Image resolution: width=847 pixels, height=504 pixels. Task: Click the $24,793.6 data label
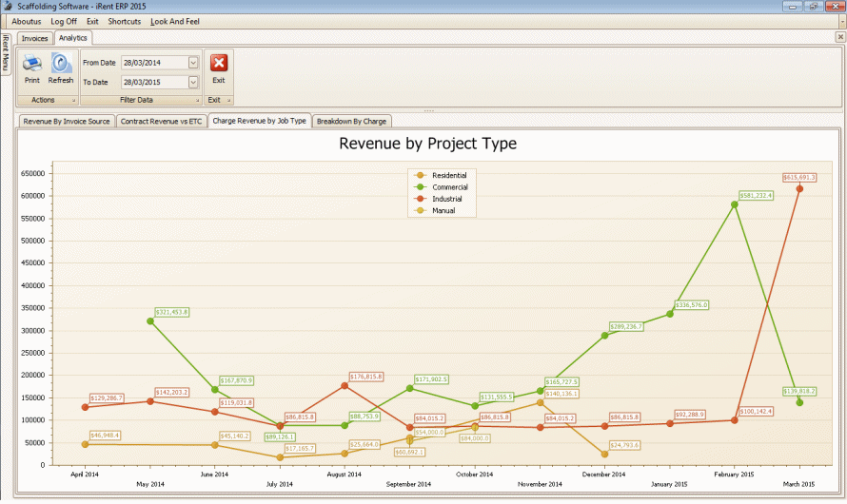(x=624, y=445)
